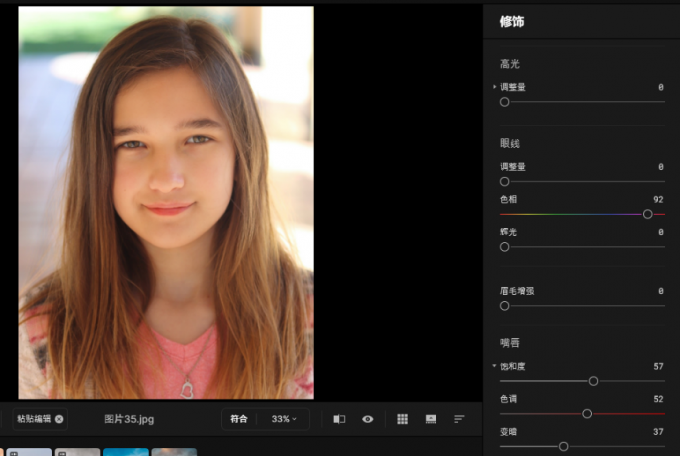
Task: Click the 符合 fit-to-screen button
Action: pyautogui.click(x=238, y=419)
